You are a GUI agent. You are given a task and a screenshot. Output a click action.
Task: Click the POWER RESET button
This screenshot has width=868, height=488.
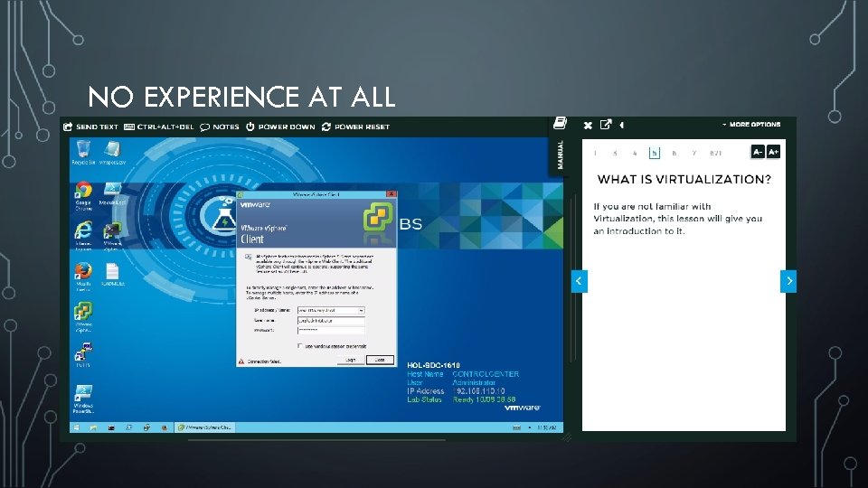[x=356, y=127]
